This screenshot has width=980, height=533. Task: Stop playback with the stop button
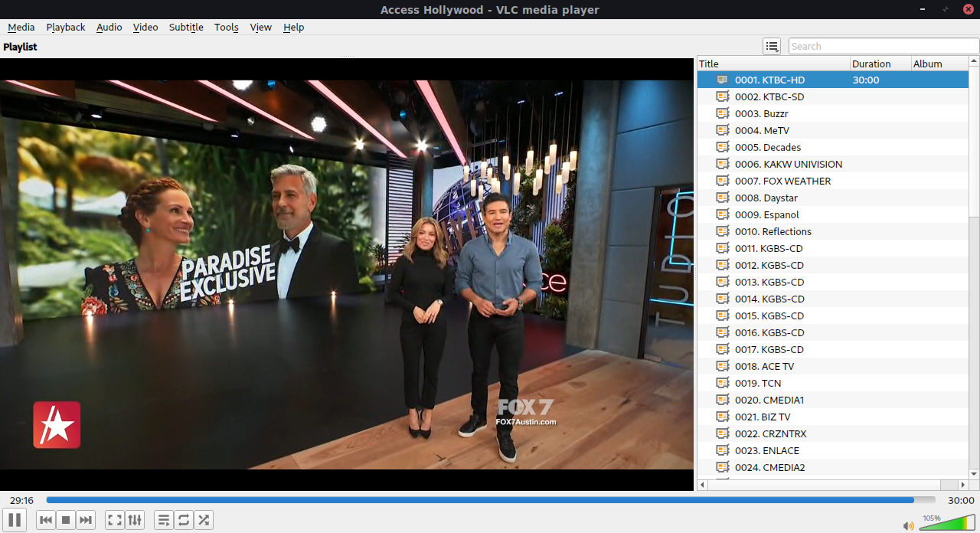point(66,520)
